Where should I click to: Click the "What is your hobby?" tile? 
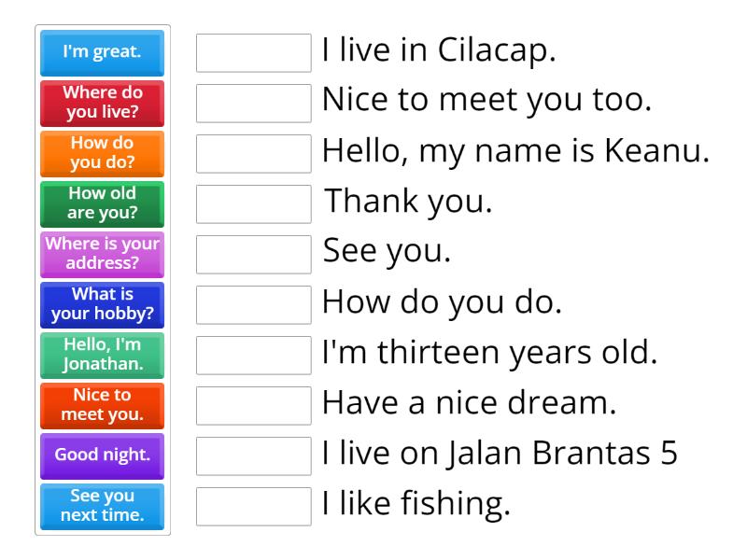102,305
